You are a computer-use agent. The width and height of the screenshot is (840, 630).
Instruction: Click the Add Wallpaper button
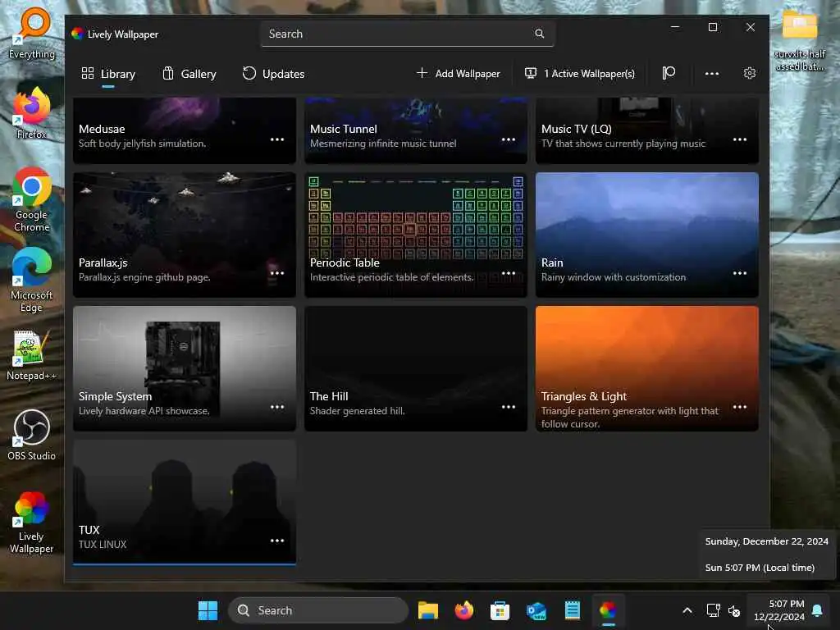pyautogui.click(x=459, y=74)
